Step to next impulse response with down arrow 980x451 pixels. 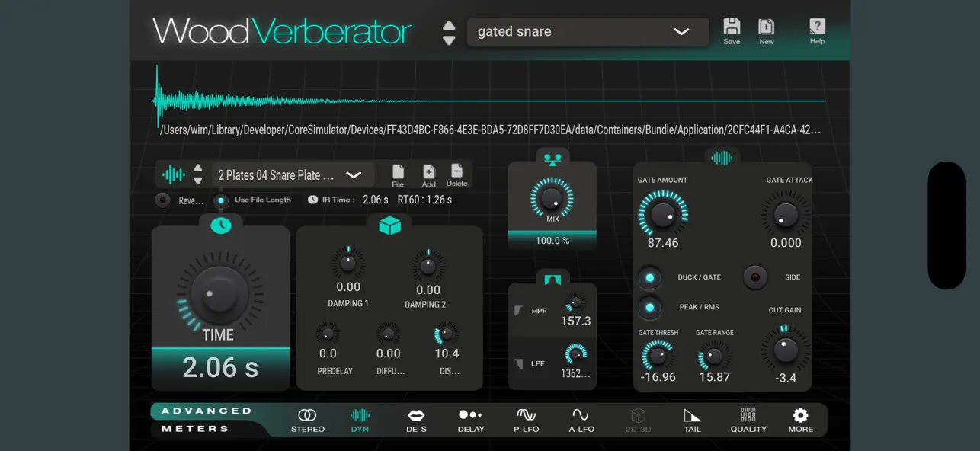click(x=198, y=181)
